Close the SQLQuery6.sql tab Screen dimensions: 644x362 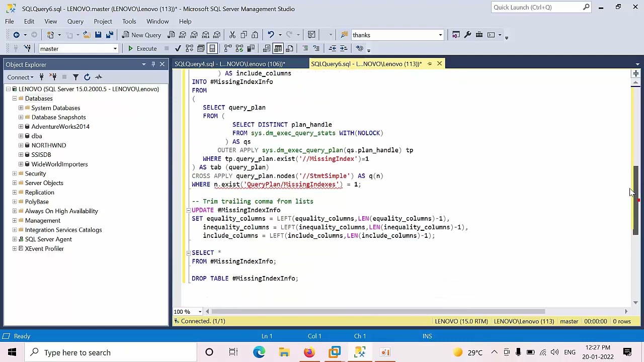click(x=439, y=64)
